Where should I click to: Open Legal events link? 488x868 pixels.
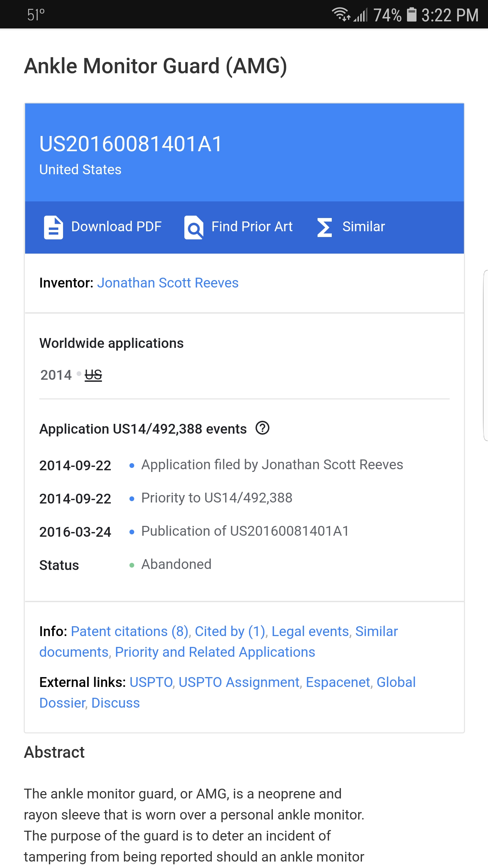pos(310,631)
